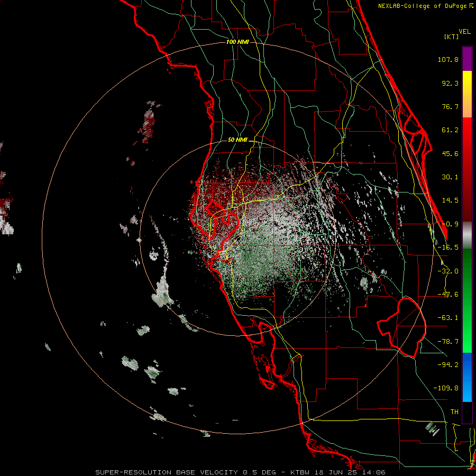Pick the yellow-orange segment of the color bar
Image resolution: width=476 pixels, height=476 pixels.
click(x=467, y=94)
